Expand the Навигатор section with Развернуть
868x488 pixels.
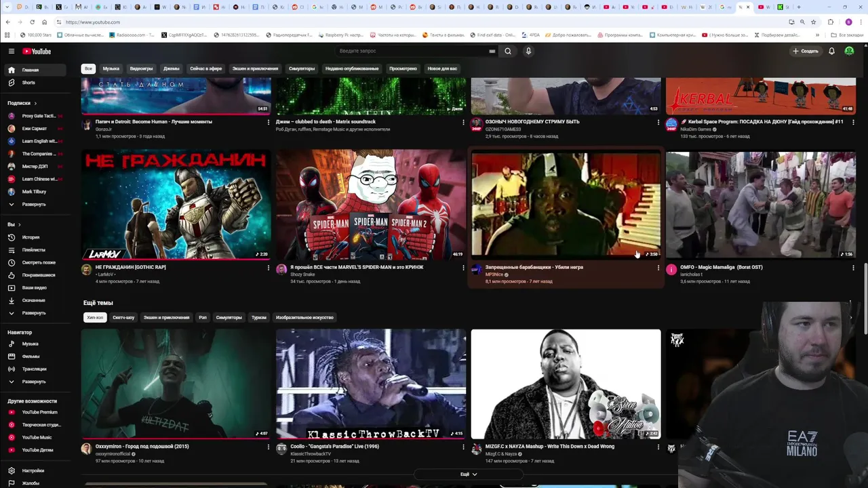click(x=33, y=382)
